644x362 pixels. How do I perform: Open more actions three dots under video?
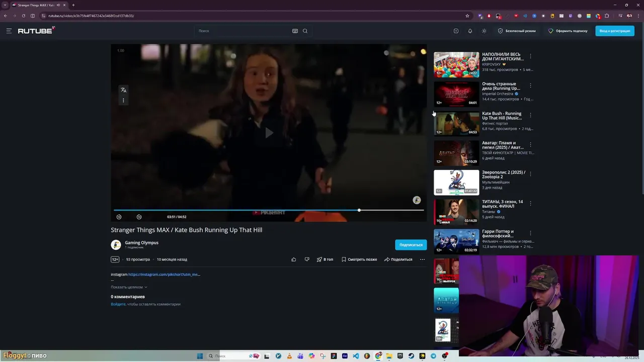(x=422, y=259)
